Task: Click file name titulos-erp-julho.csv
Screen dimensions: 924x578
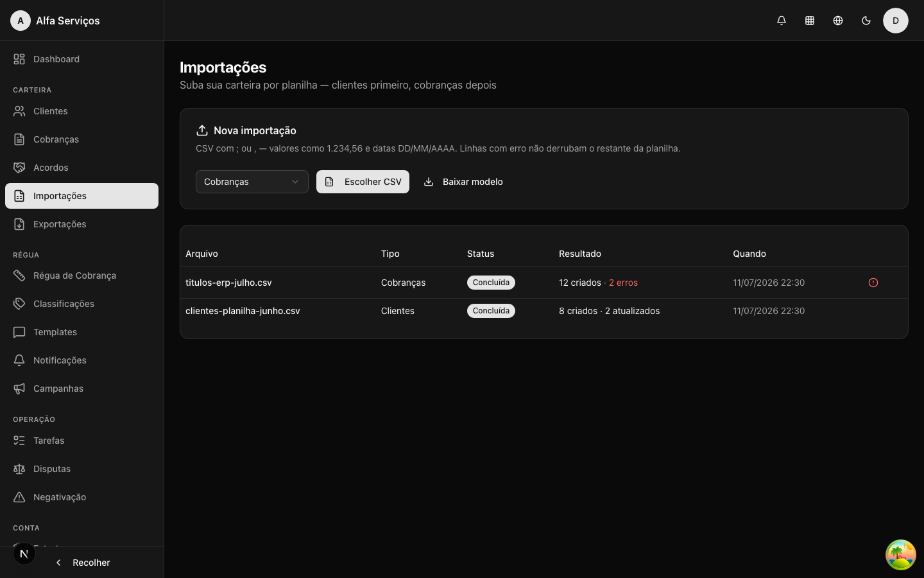Action: pyautogui.click(x=228, y=283)
